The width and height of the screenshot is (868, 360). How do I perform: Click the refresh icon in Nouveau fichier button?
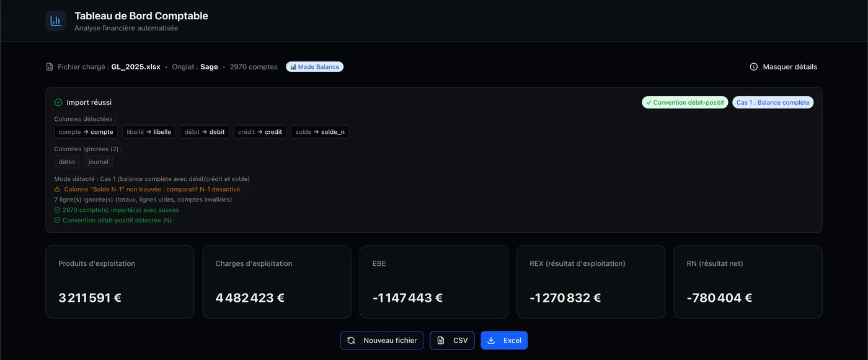pyautogui.click(x=351, y=340)
